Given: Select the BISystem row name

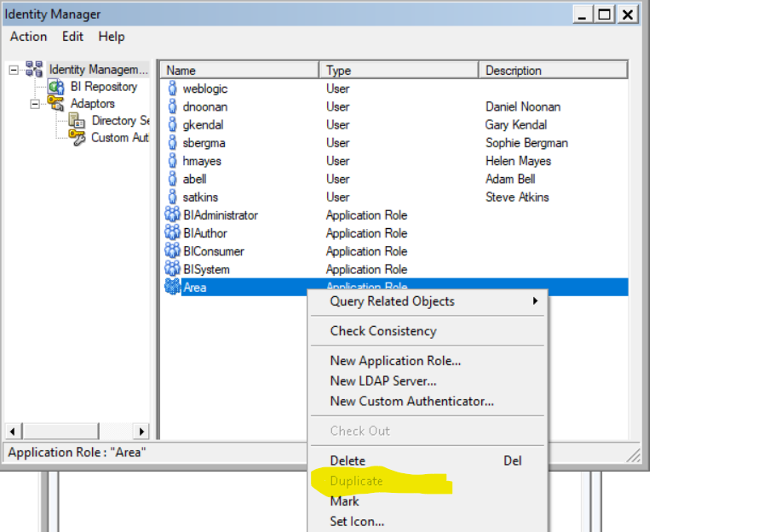Looking at the screenshot, I should 206,269.
